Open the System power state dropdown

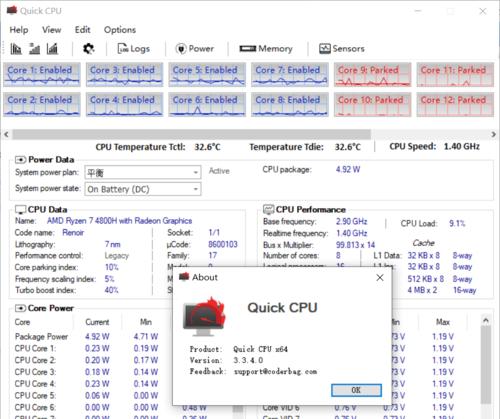point(143,189)
